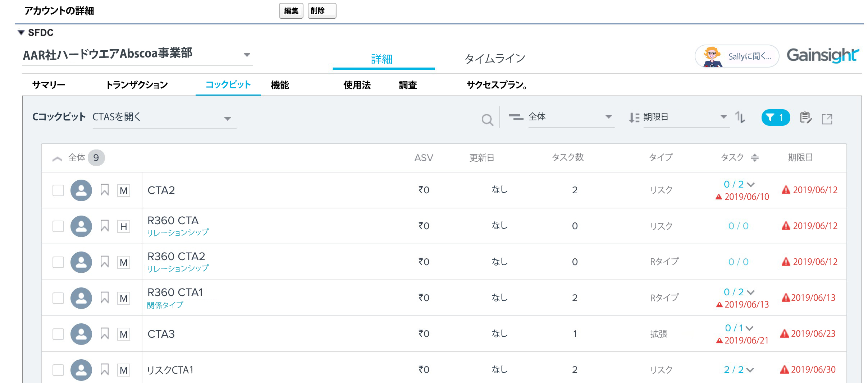
Task: Click owner avatar on リスクCTA1 row
Action: click(x=81, y=370)
